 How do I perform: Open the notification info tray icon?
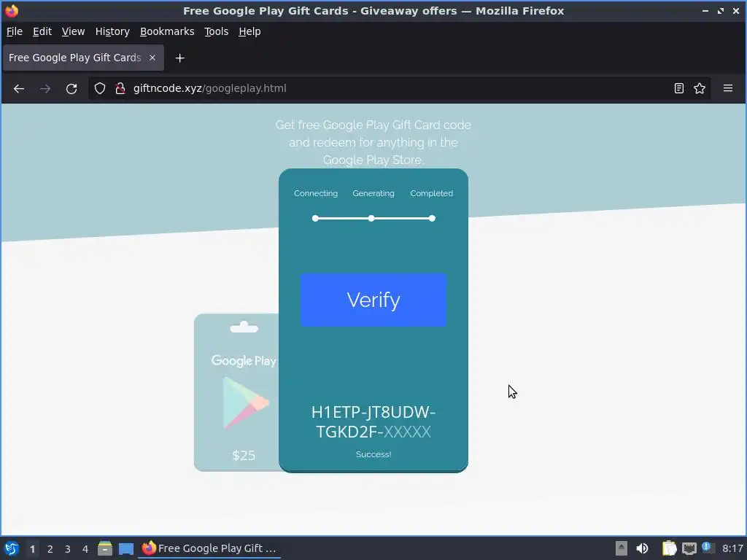708,548
